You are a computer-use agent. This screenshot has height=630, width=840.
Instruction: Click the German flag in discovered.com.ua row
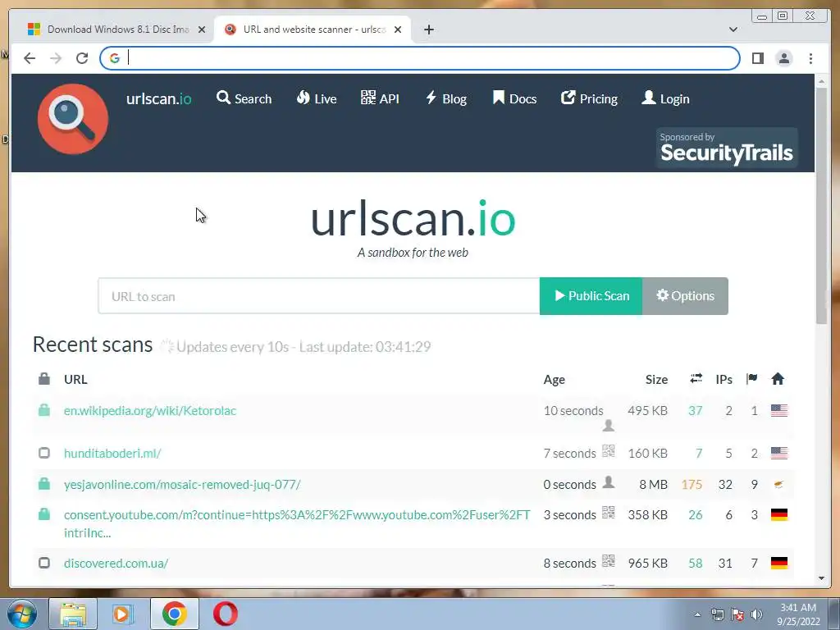tap(779, 563)
